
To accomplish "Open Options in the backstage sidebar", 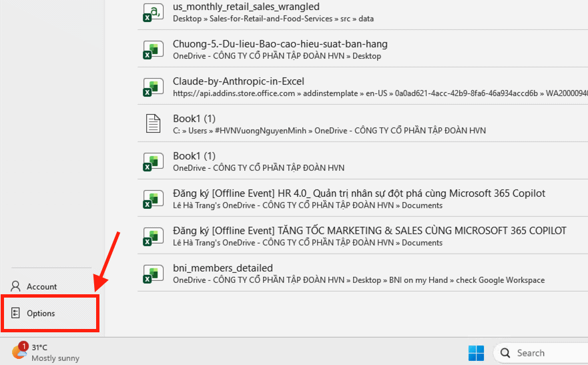I will pyautogui.click(x=41, y=313).
